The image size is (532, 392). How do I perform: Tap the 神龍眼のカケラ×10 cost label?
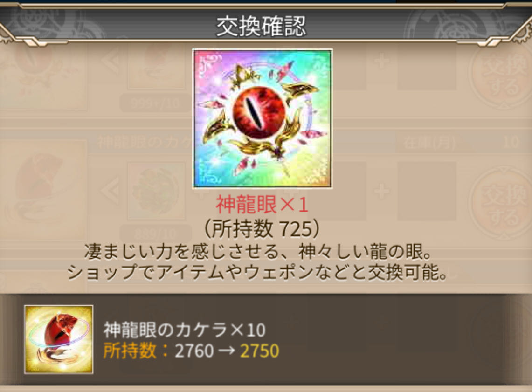[184, 330]
